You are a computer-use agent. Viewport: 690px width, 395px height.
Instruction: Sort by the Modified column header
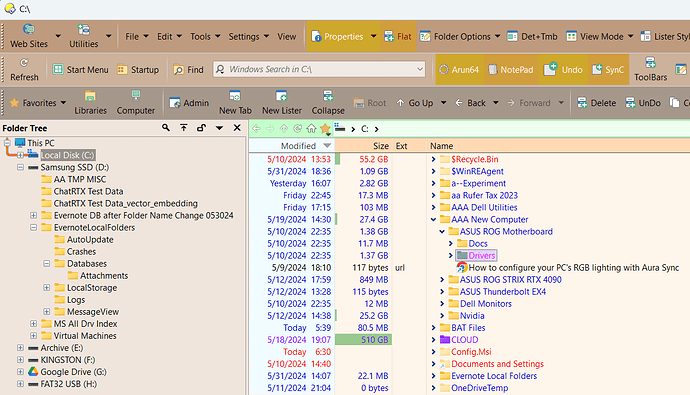[292, 146]
